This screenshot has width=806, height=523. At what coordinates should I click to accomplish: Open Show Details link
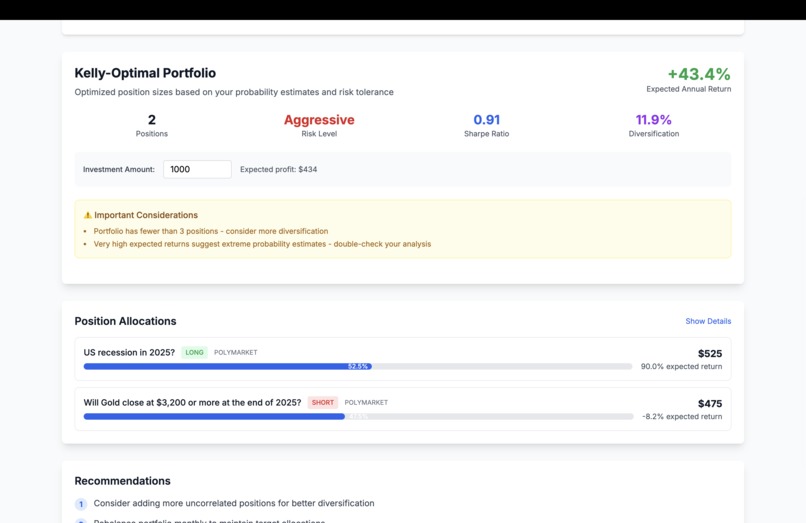[708, 321]
